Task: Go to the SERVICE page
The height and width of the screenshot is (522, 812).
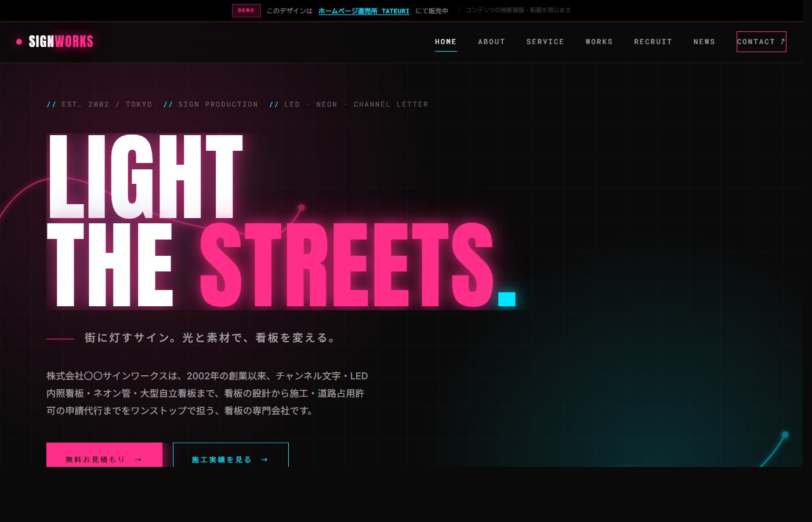Action: point(545,42)
